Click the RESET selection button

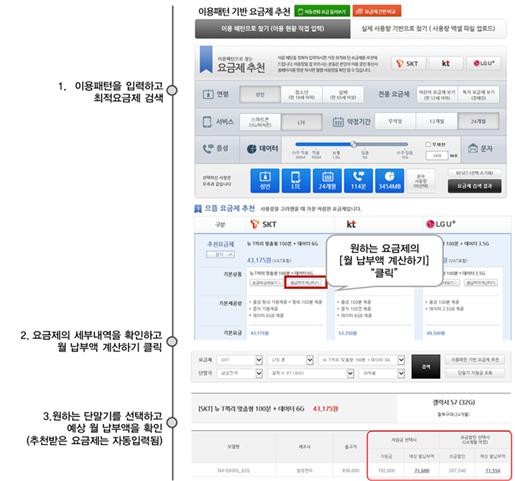pos(474,173)
